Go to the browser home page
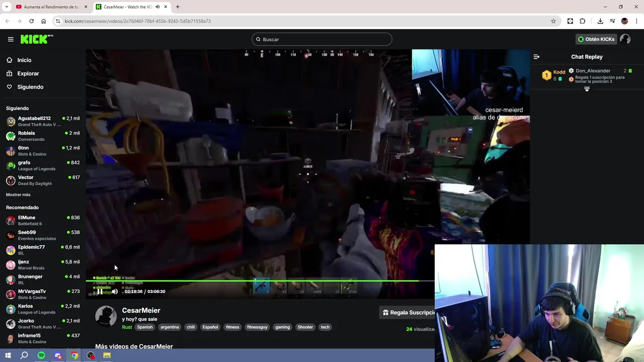 click(x=43, y=21)
